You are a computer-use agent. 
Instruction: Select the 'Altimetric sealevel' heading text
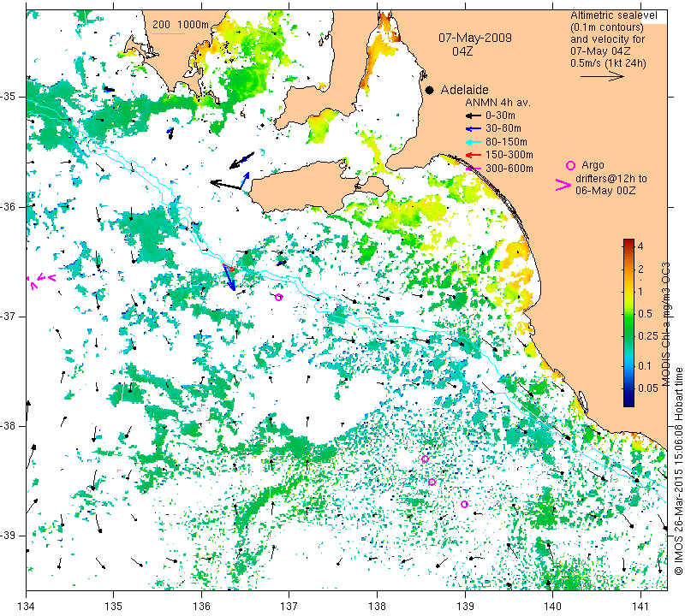pos(613,15)
